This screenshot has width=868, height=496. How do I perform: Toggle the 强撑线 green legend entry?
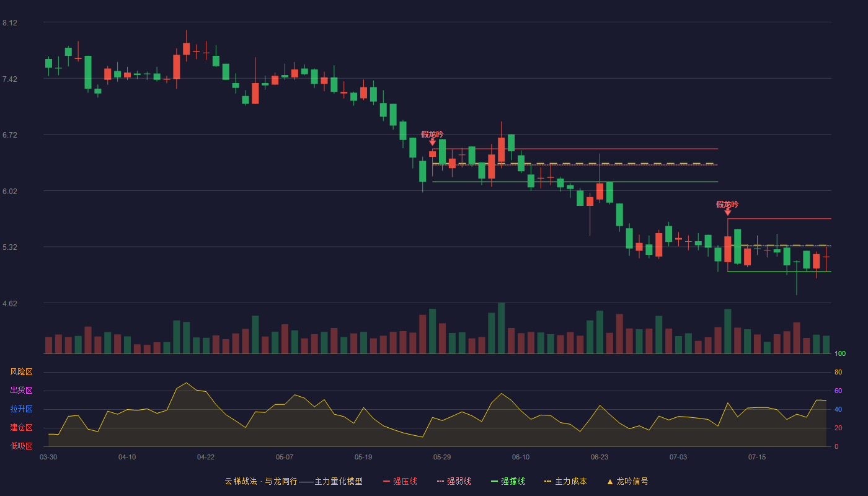[508, 481]
